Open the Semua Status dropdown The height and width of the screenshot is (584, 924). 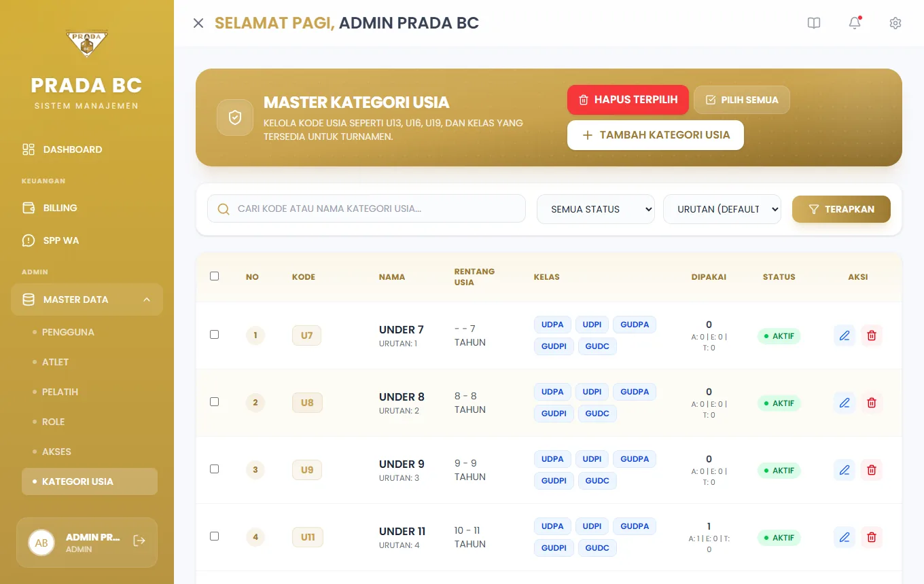(x=596, y=209)
